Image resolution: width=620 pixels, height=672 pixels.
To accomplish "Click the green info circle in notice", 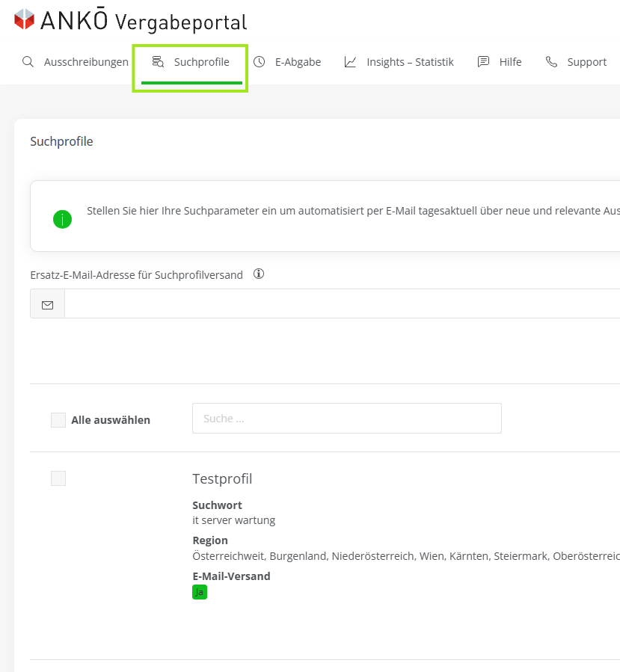I will pos(62,219).
